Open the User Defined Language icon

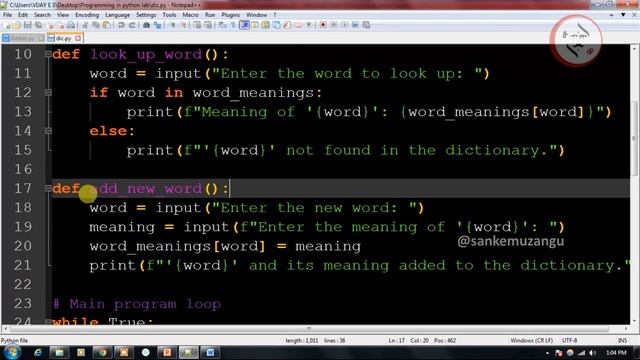[x=255, y=25]
